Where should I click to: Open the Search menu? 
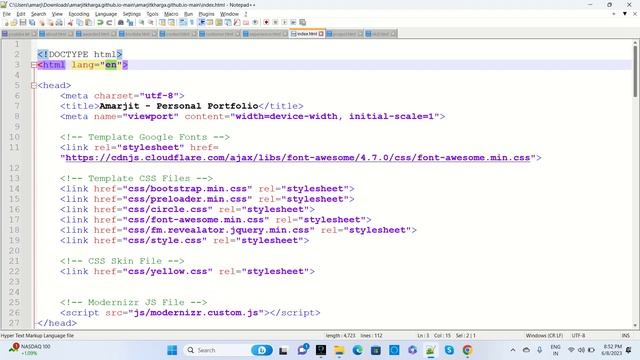coord(38,14)
